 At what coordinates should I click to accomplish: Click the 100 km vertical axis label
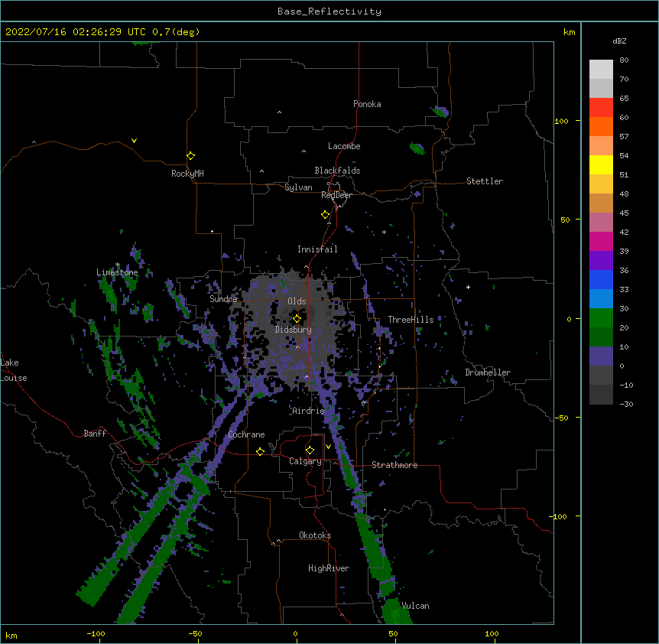(x=561, y=122)
